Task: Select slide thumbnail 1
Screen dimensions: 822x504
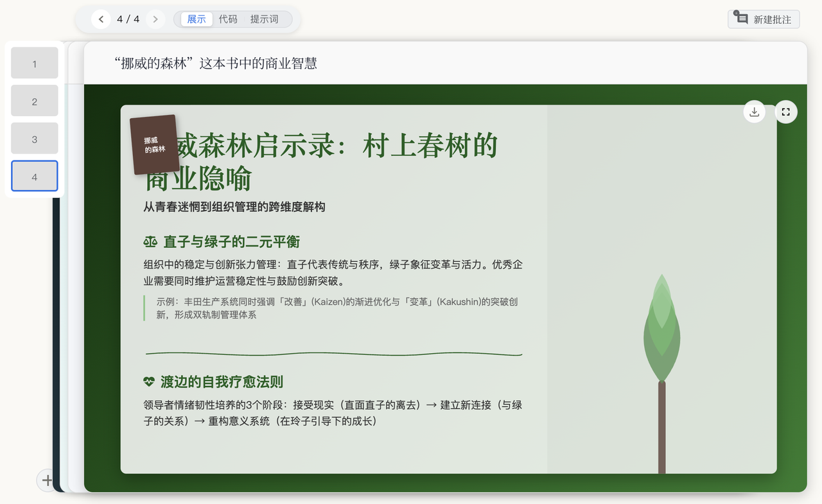Action: pyautogui.click(x=35, y=64)
